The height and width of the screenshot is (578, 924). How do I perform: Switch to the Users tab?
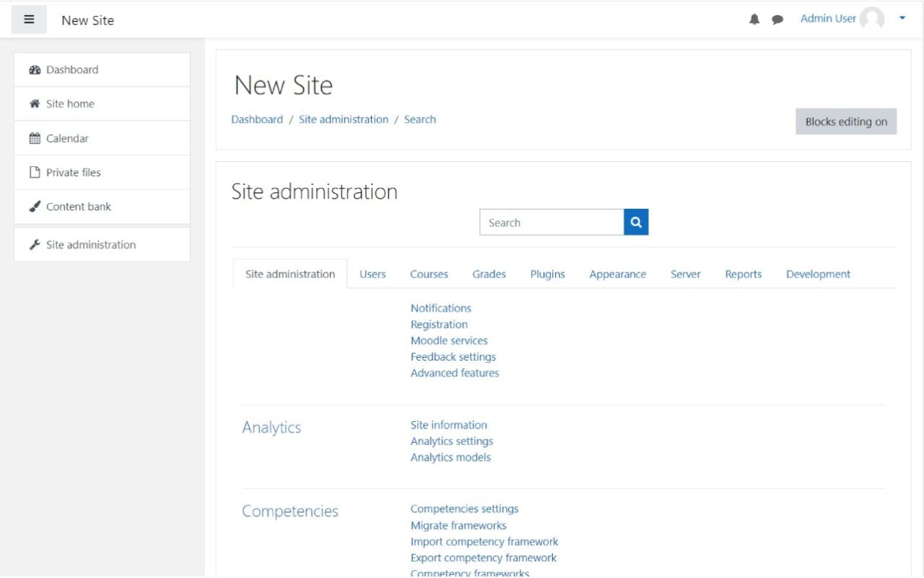tap(372, 274)
